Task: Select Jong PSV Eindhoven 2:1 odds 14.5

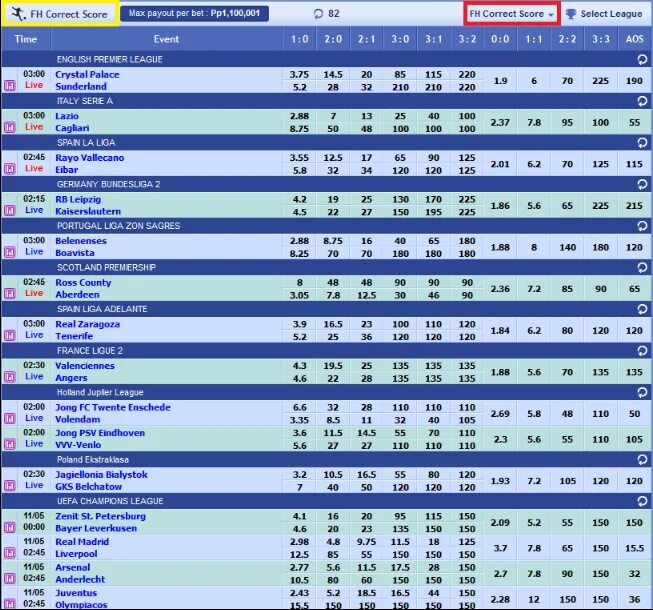Action: pyautogui.click(x=366, y=433)
